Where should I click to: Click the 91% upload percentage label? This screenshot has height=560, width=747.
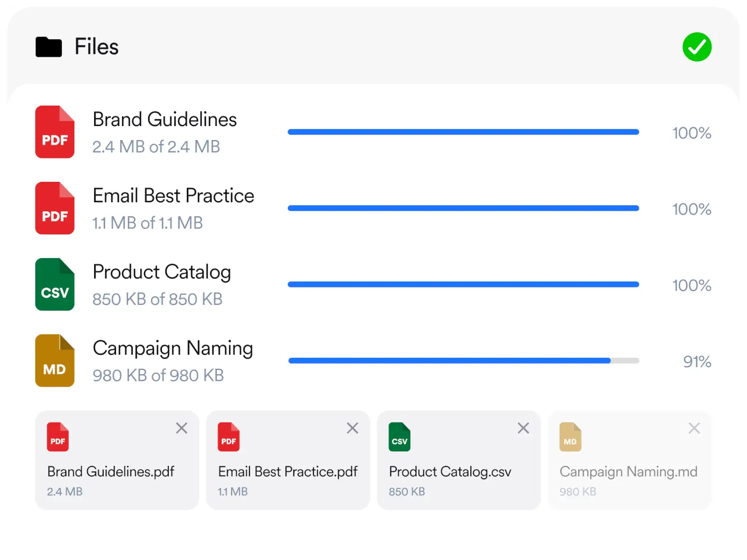697,362
